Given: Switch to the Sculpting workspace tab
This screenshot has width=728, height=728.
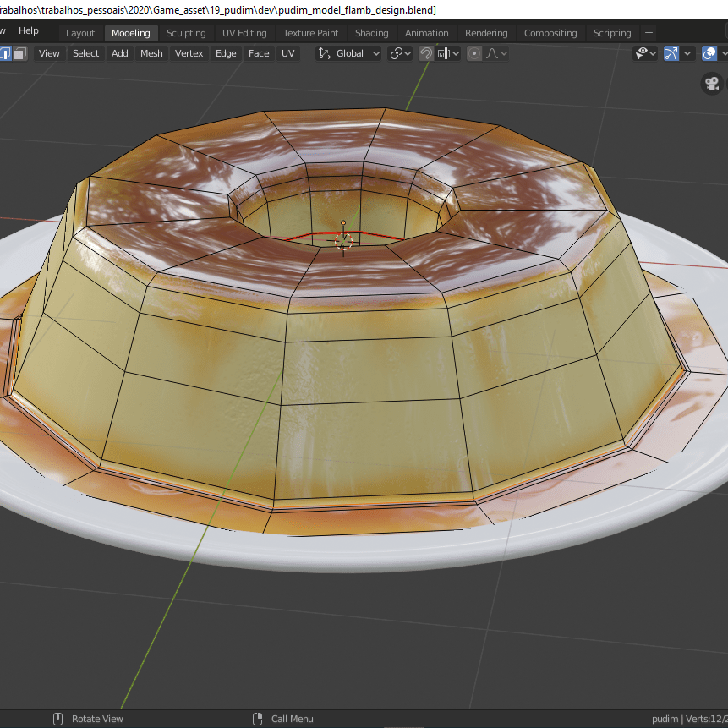Looking at the screenshot, I should pyautogui.click(x=186, y=33).
